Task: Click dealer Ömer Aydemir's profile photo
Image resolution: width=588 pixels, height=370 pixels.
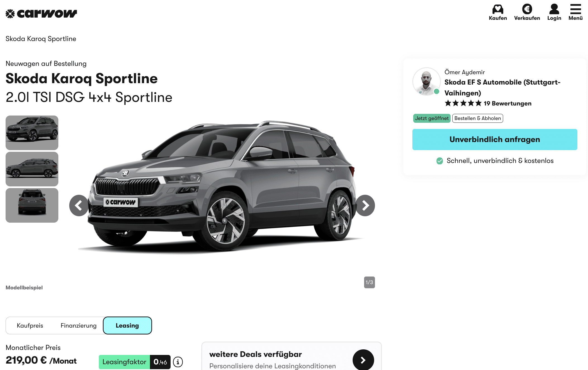Action: click(426, 81)
